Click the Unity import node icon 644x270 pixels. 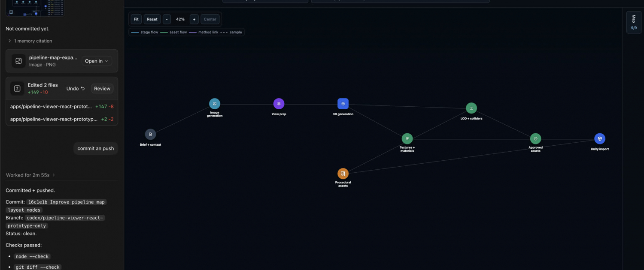coord(600,139)
